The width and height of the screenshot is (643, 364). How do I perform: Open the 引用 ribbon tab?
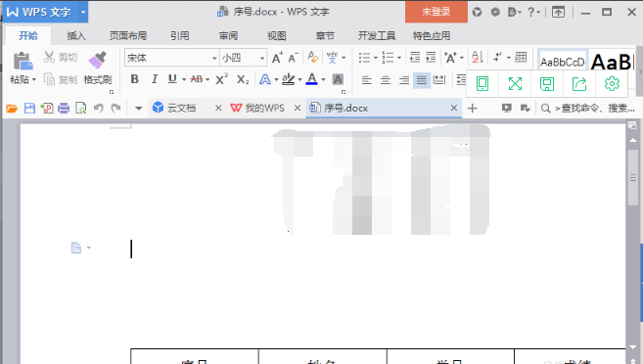pos(180,35)
